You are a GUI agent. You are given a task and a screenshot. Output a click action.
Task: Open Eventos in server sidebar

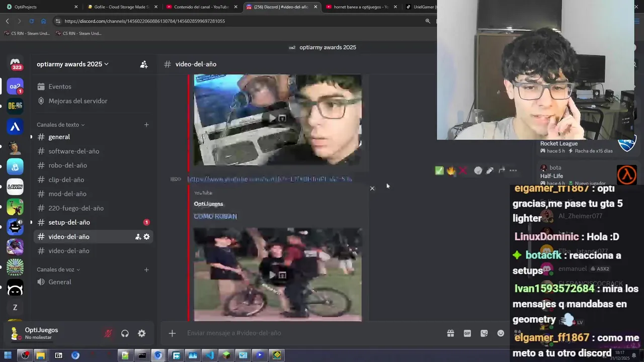(x=94, y=86)
